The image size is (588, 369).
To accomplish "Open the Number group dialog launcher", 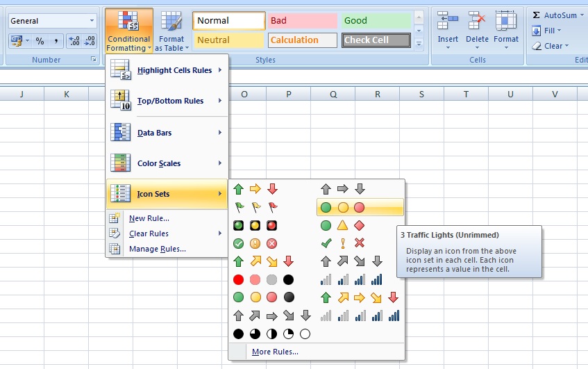I will coord(93,60).
